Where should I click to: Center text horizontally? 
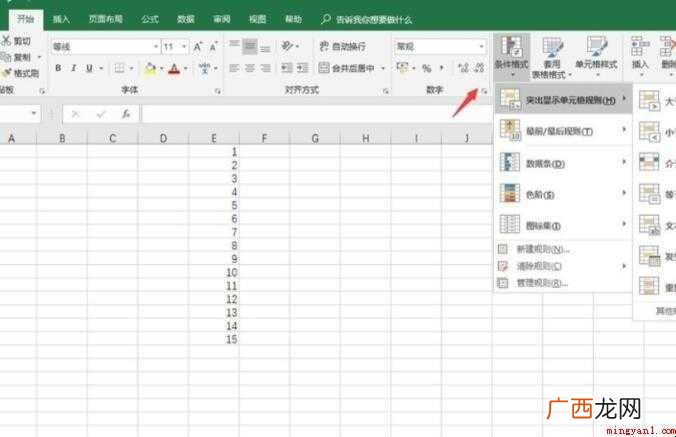[250, 68]
